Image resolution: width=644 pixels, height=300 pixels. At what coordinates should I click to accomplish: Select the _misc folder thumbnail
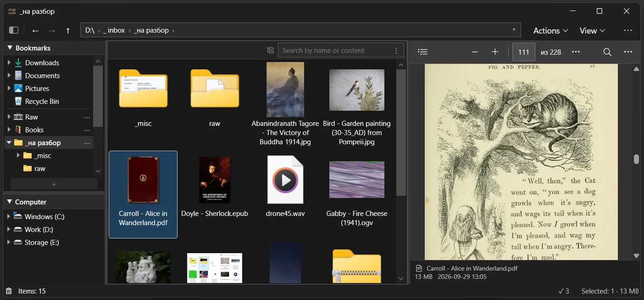143,89
